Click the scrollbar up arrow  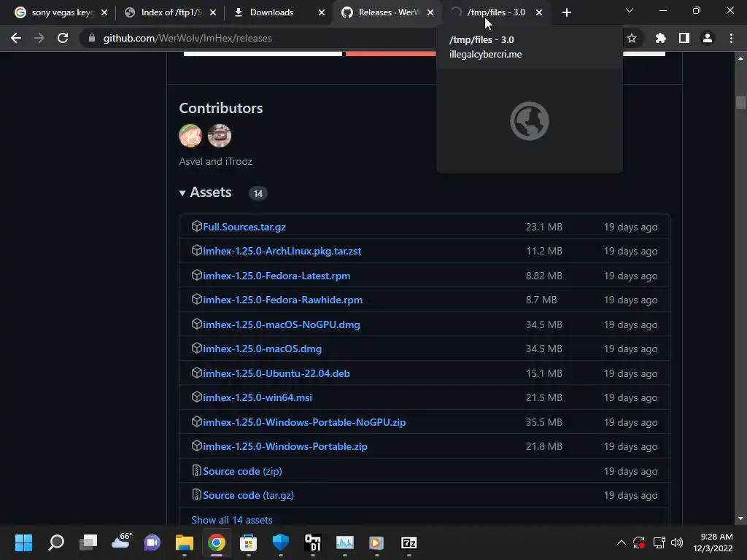pyautogui.click(x=740, y=58)
